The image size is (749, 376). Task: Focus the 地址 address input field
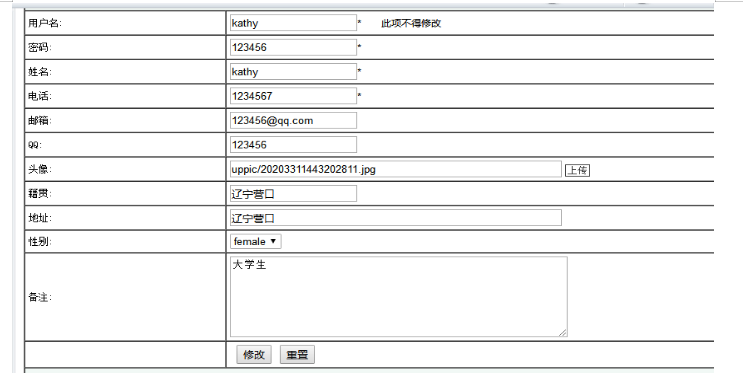[x=396, y=218]
